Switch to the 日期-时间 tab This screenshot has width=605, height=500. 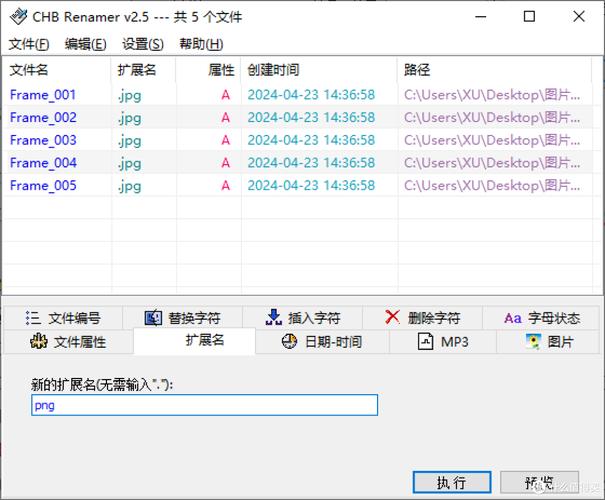point(322,341)
